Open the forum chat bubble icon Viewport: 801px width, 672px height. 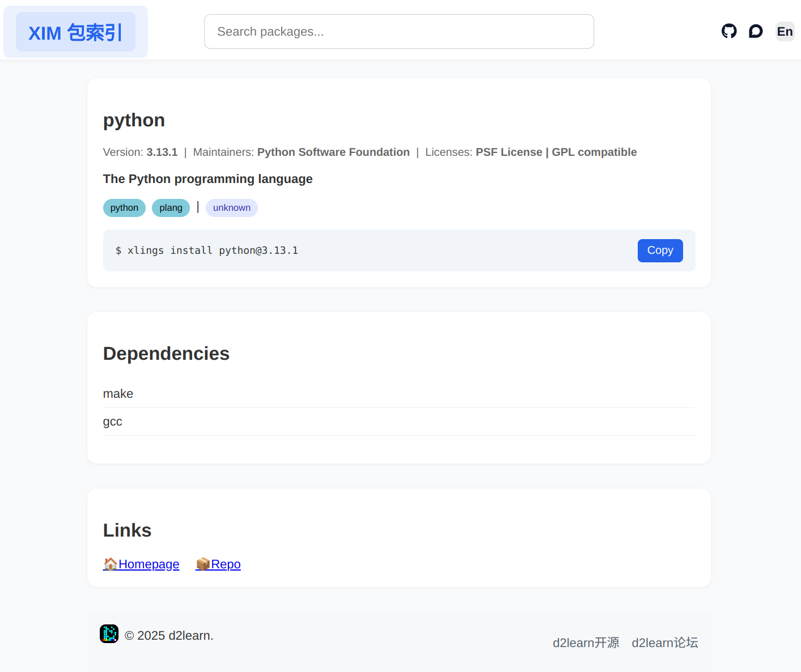pos(756,31)
